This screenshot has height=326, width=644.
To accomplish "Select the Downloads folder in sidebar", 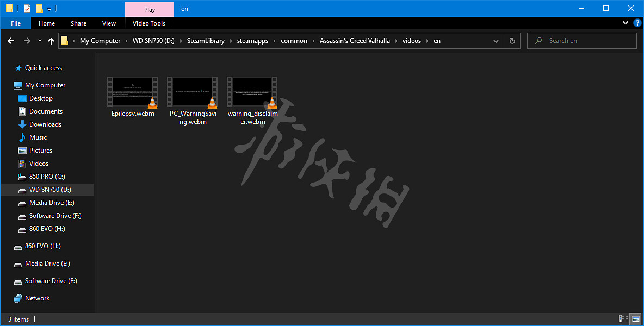I will tap(45, 124).
